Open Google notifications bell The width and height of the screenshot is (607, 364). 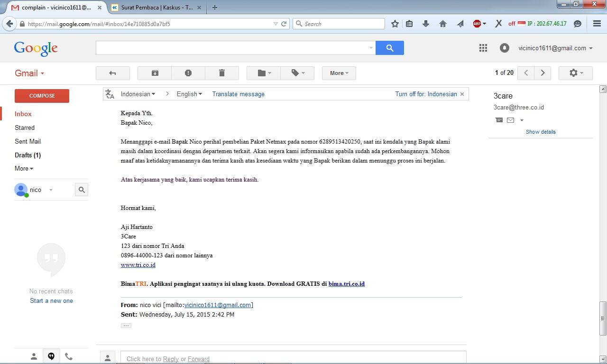(x=505, y=48)
